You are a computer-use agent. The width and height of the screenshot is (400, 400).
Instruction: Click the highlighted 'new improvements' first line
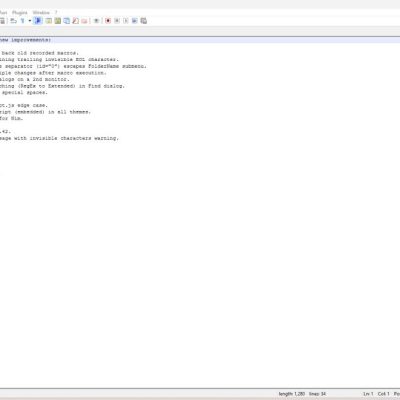(25, 40)
